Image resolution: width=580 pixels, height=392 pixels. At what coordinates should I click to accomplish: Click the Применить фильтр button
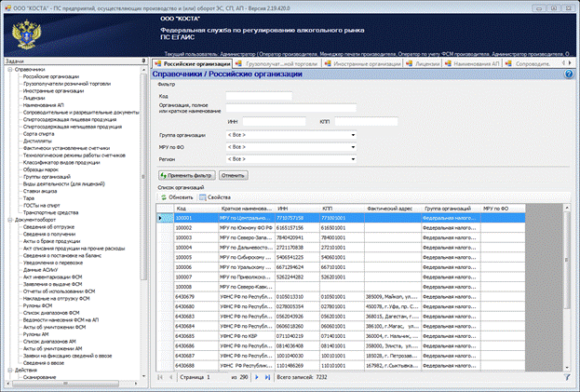[x=187, y=175]
